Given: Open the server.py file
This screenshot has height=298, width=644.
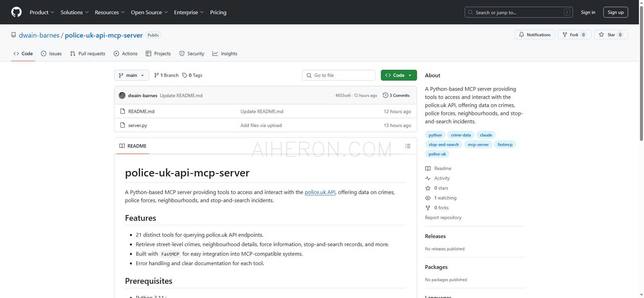Looking at the screenshot, I should [x=138, y=125].
